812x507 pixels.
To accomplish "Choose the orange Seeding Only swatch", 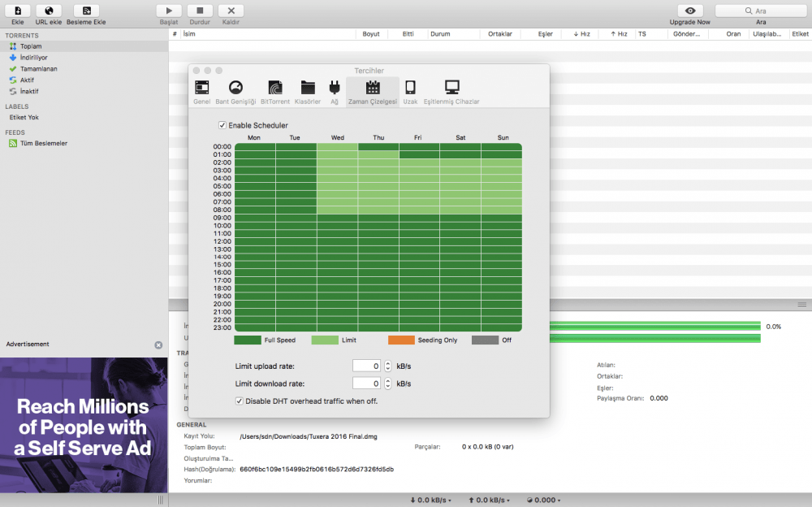I will tap(401, 340).
